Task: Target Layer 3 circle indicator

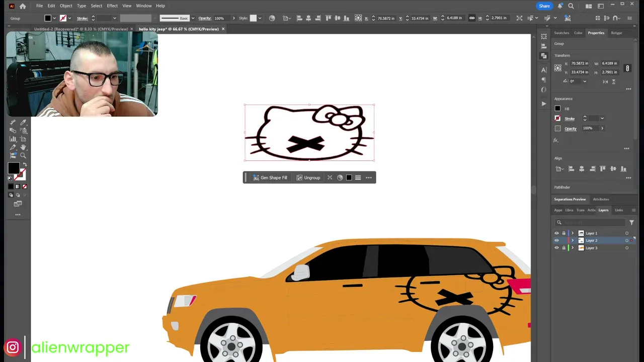Action: point(627,248)
